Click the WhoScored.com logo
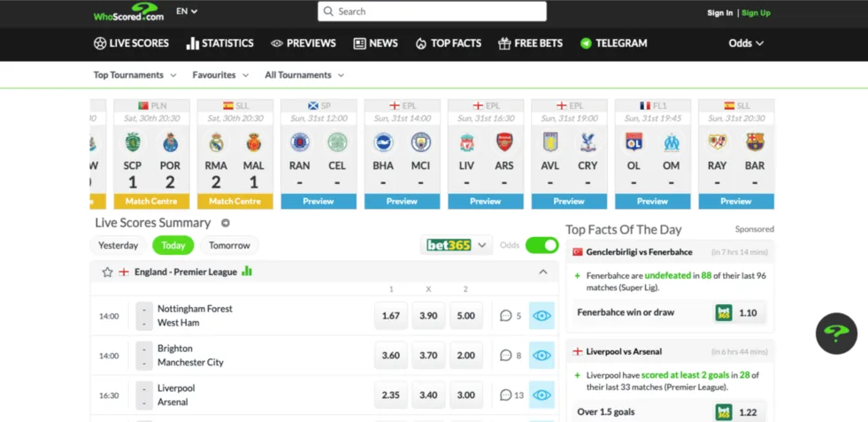Image resolution: width=868 pixels, height=422 pixels. [x=128, y=12]
